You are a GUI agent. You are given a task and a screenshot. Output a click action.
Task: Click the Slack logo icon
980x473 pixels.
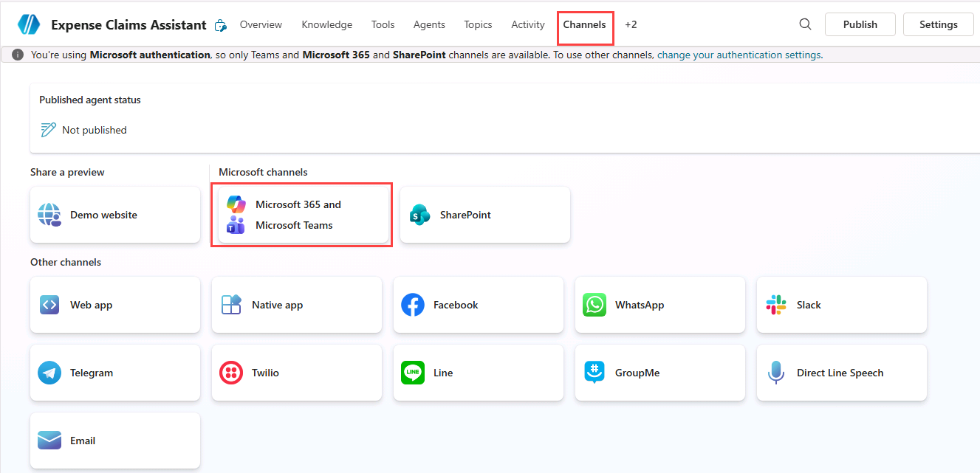[776, 305]
